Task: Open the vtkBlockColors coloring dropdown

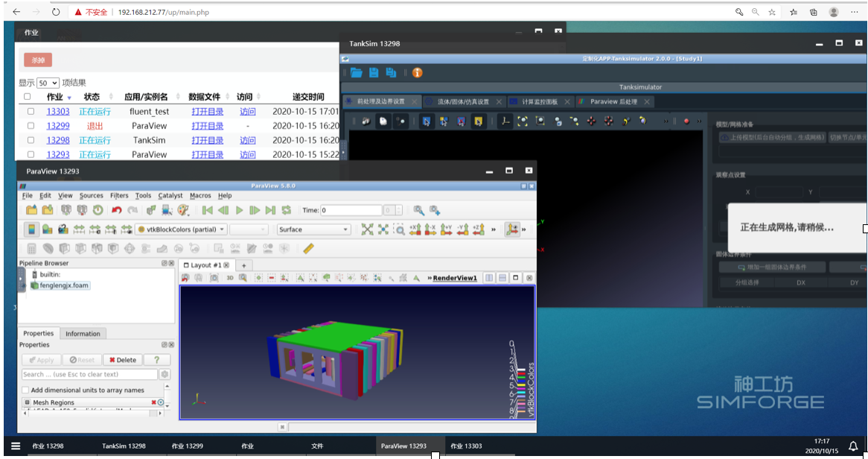Action: pyautogui.click(x=182, y=229)
